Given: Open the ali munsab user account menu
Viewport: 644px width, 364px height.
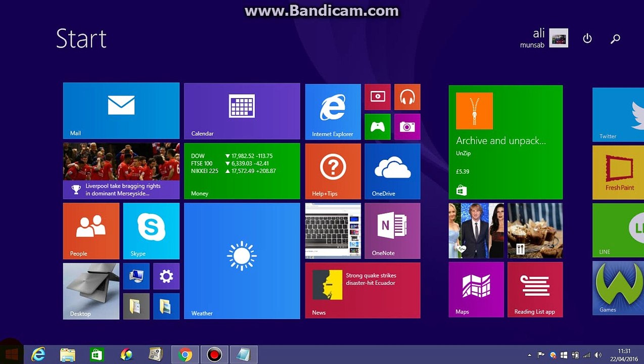Looking at the screenshot, I should 544,38.
